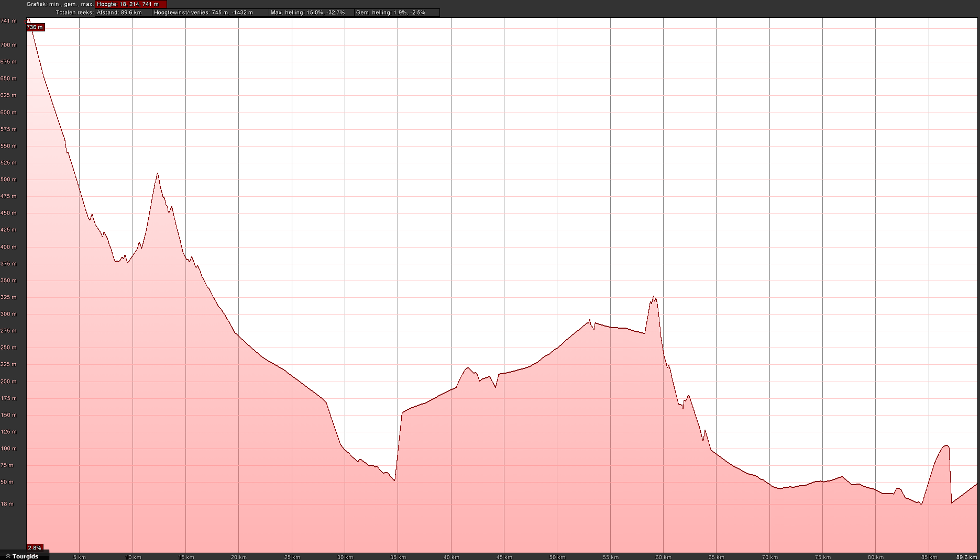Screen dimensions: 980x560
Task: Click the 35 km label on distance axis
Action: pos(398,557)
